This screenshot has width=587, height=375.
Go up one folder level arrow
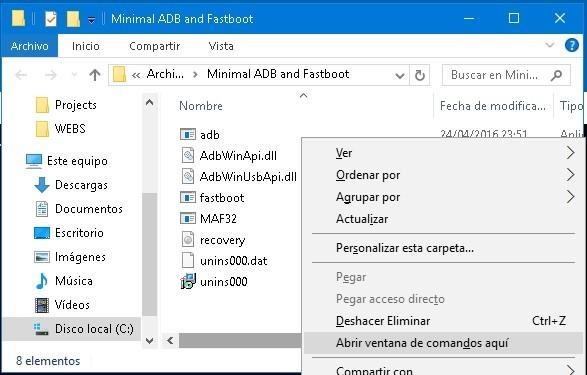(95, 75)
